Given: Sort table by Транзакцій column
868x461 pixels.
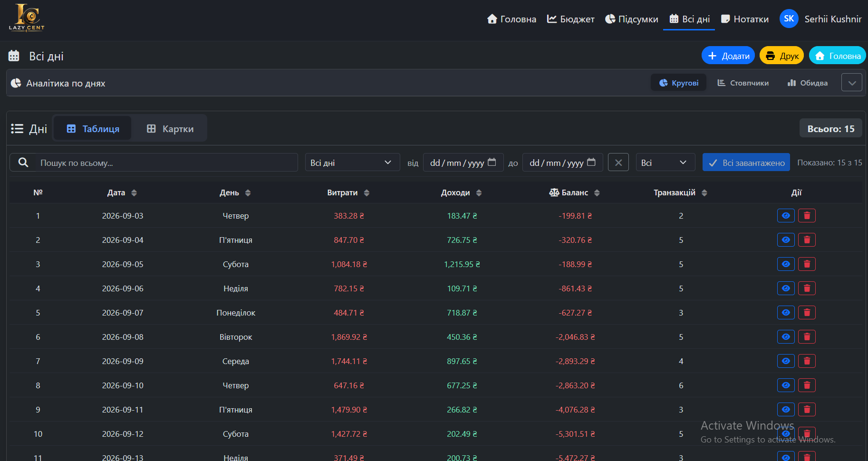Looking at the screenshot, I should tap(681, 192).
